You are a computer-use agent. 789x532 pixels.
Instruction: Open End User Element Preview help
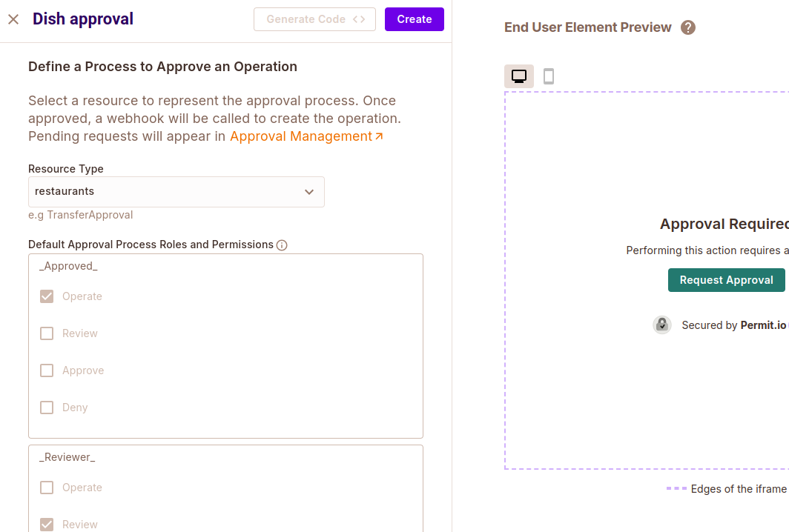pos(688,27)
